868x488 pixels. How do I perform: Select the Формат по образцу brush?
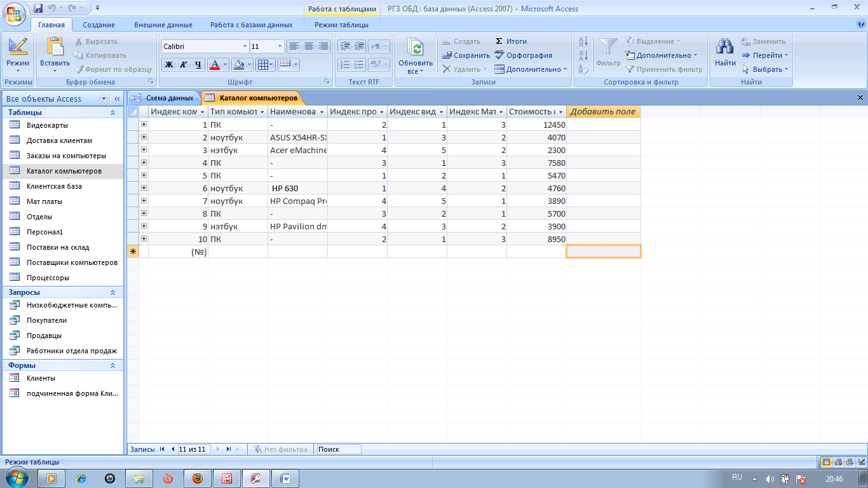point(114,69)
